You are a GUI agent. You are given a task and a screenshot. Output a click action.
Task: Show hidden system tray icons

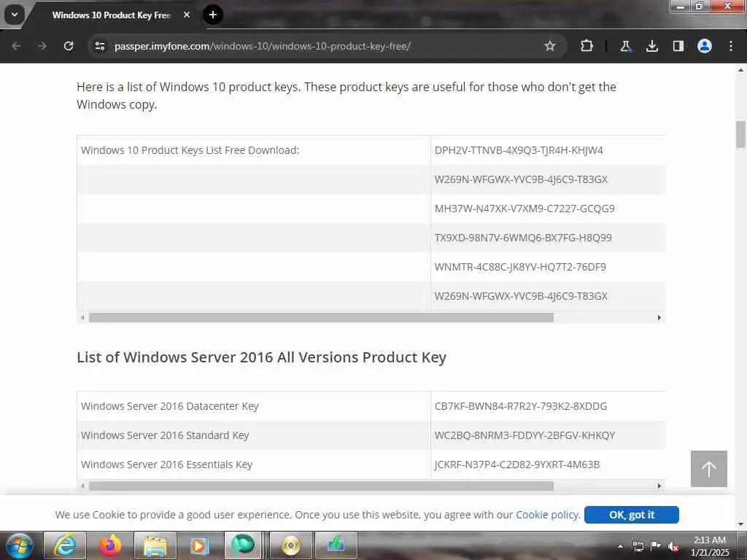tap(620, 546)
